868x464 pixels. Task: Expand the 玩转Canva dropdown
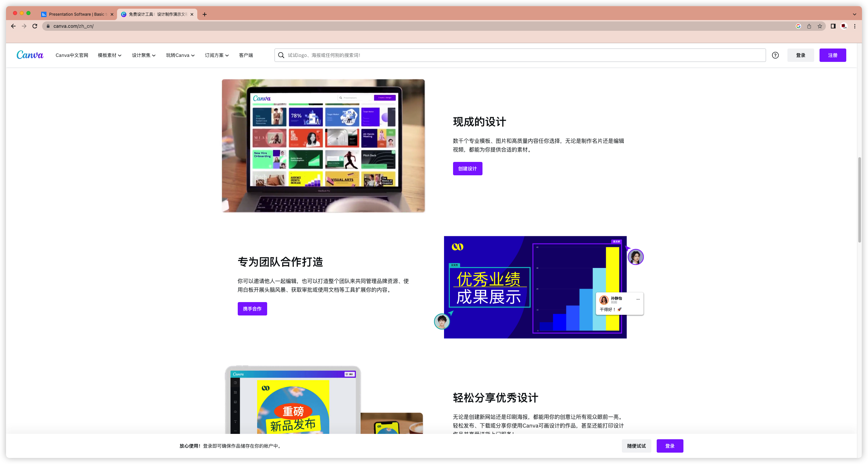[180, 55]
